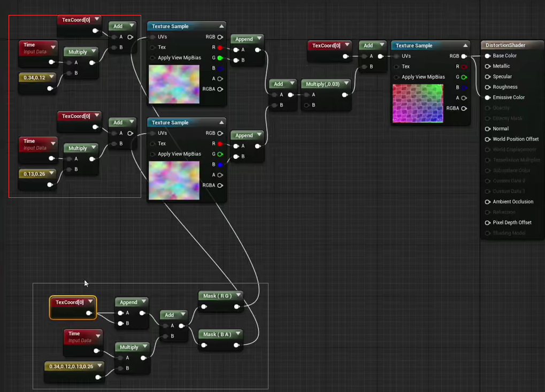Click the greyed-out Custom Data 1 label
This screenshot has height=392, width=545.
click(x=509, y=191)
